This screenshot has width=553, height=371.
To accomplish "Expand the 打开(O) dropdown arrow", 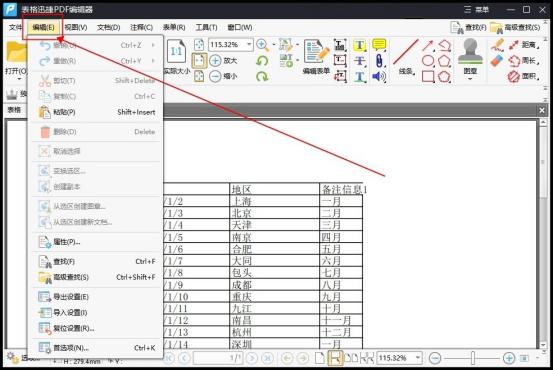I will [x=18, y=79].
